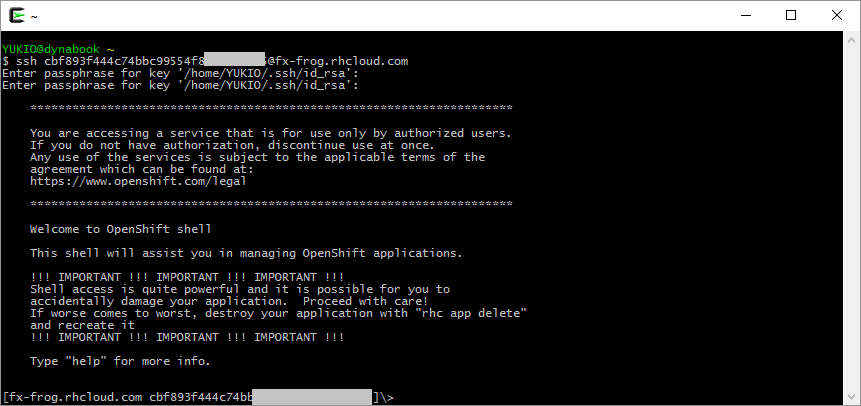Click the scrollbar down arrow

[852, 397]
